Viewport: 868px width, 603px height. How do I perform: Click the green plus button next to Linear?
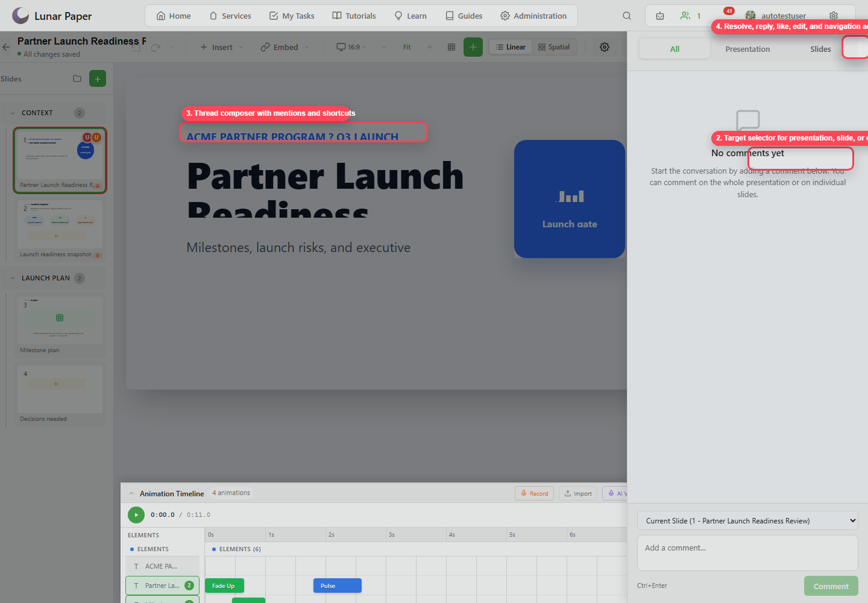(x=473, y=47)
